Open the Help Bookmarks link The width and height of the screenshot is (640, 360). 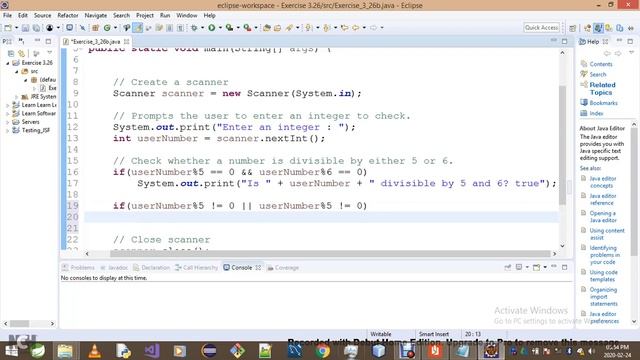[603, 103]
